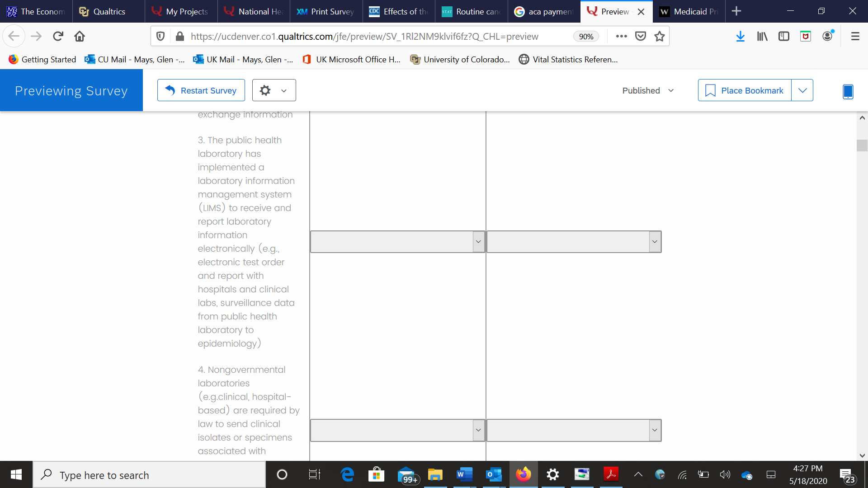Image resolution: width=868 pixels, height=488 pixels.
Task: Open the Firefox library icon
Action: pyautogui.click(x=762, y=36)
